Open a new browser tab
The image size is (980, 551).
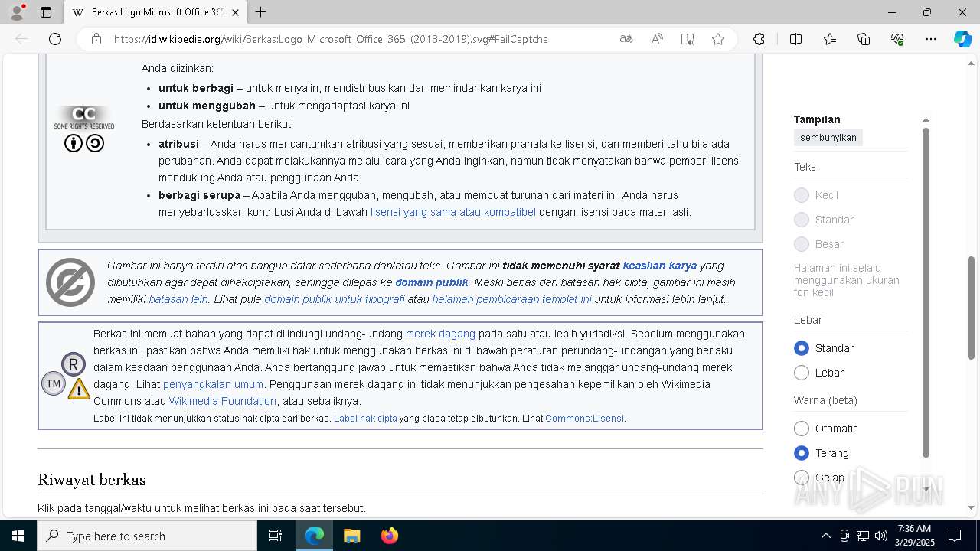260,12
